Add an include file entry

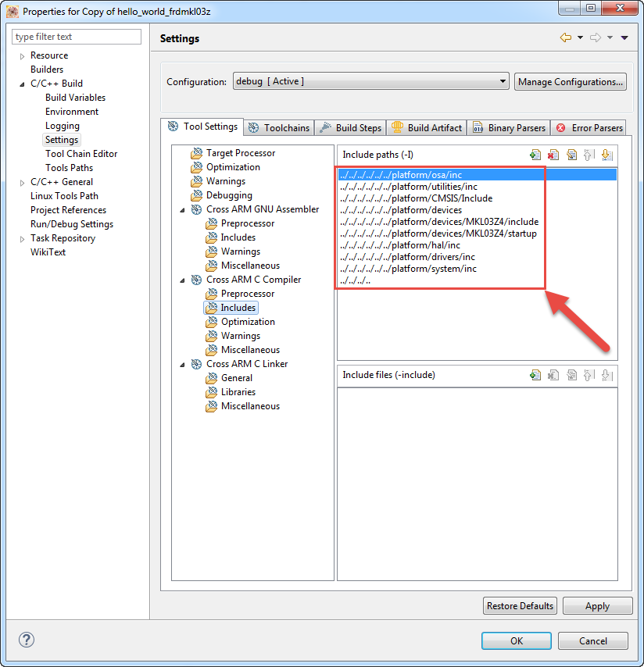coord(535,375)
